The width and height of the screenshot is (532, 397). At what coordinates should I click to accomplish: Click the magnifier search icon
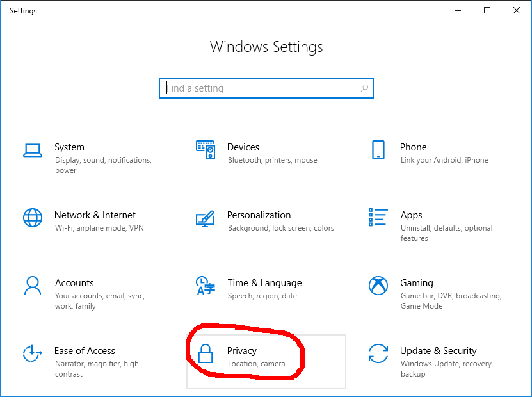(x=364, y=88)
